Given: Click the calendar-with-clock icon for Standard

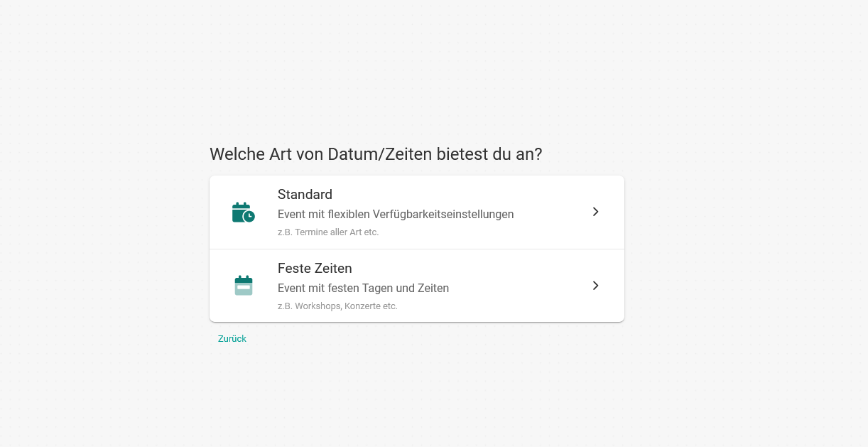Looking at the screenshot, I should point(243,212).
